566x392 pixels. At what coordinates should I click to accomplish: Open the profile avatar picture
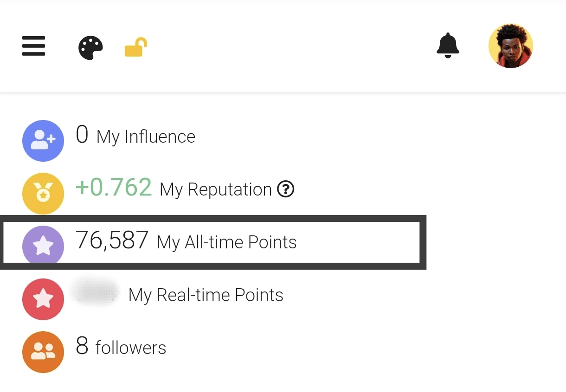[x=510, y=46]
